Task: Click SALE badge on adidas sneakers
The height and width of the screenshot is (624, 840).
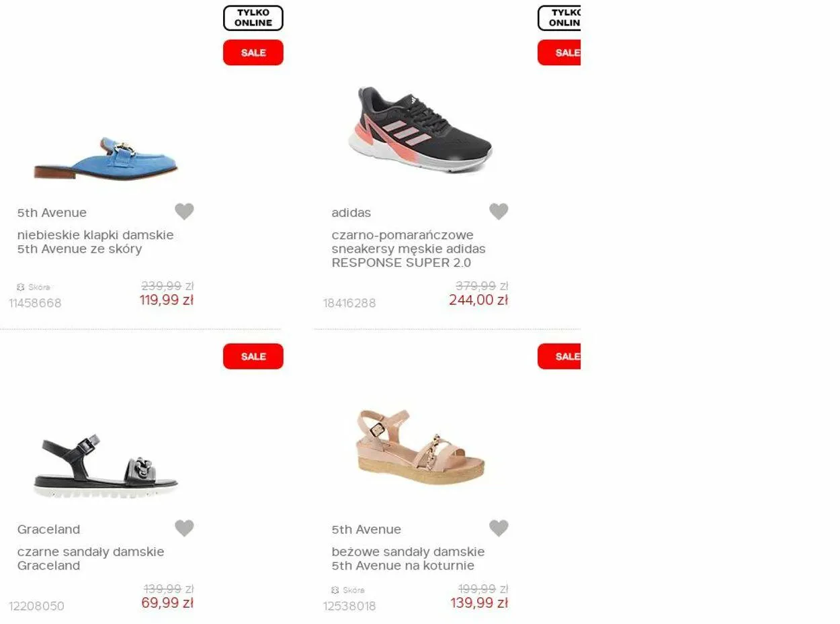Action: (559, 52)
